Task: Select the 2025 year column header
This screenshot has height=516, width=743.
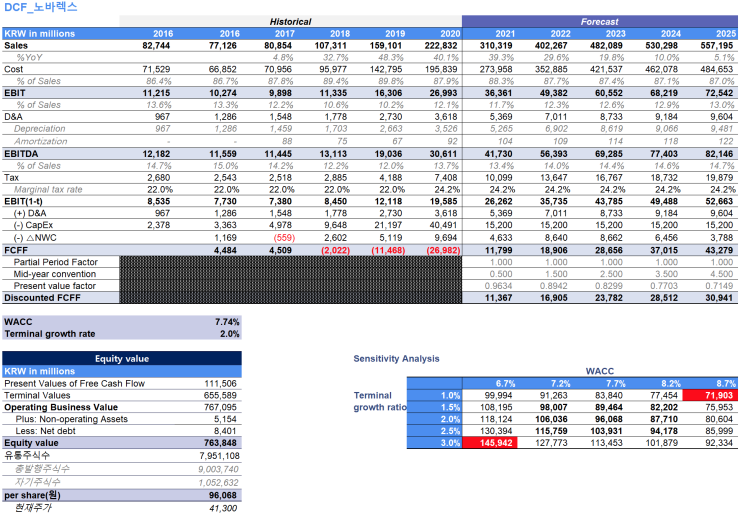Action: pos(726,34)
